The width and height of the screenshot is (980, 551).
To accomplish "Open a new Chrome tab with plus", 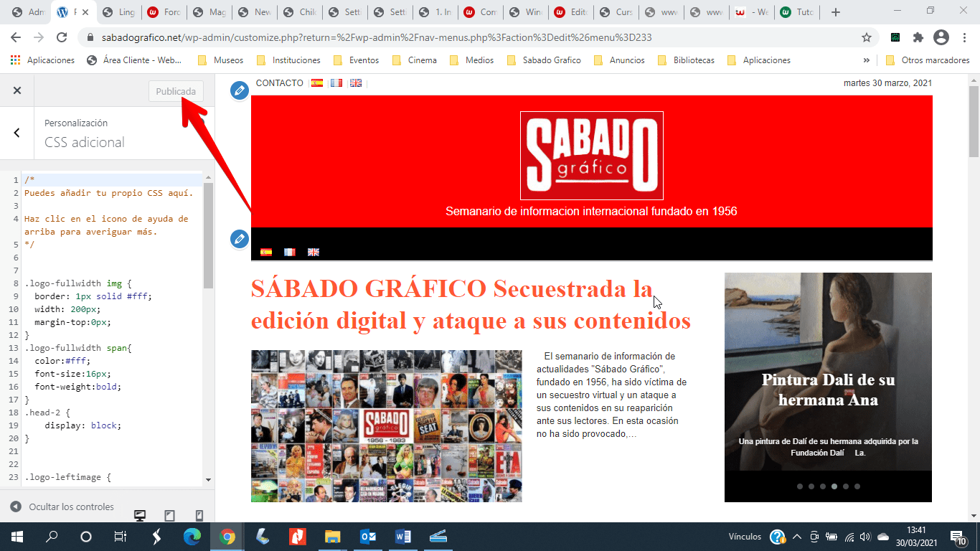I will click(x=835, y=12).
